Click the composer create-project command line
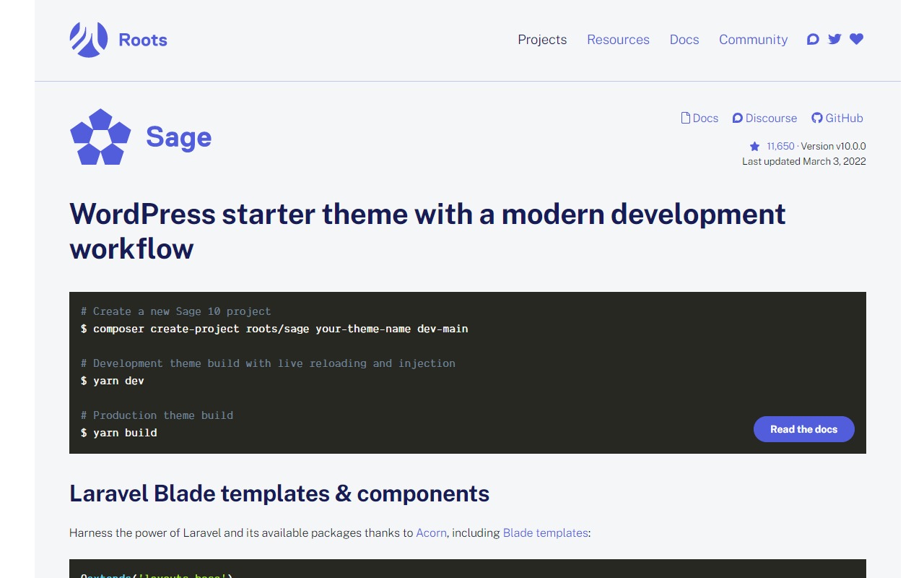 click(x=274, y=329)
